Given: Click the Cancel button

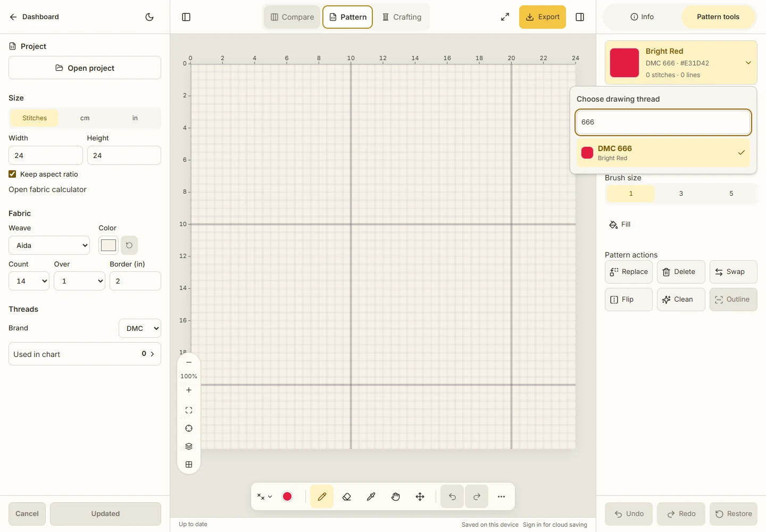Looking at the screenshot, I should tap(27, 514).
